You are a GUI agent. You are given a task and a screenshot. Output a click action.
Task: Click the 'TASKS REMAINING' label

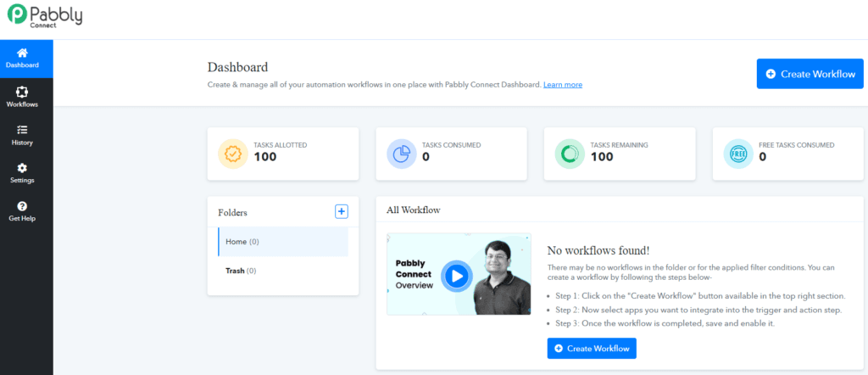click(x=619, y=145)
